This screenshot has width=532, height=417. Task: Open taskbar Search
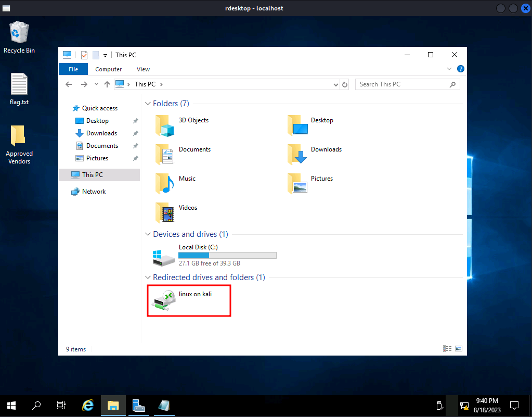click(x=36, y=406)
